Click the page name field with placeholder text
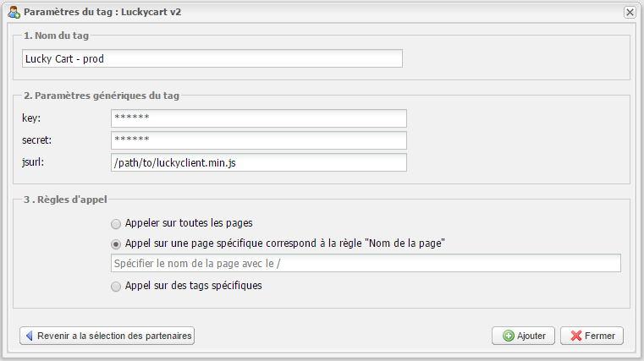 point(366,264)
